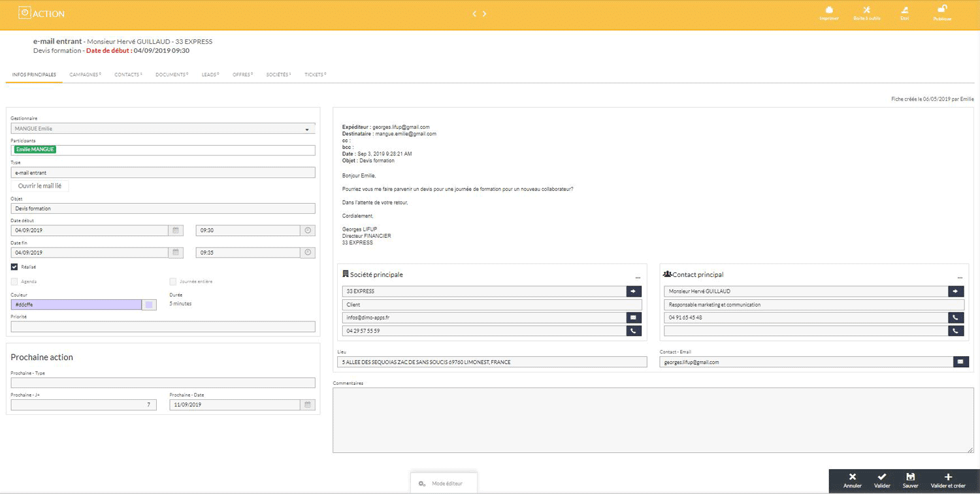The image size is (980, 494).
Task: Open clock picker for 09:35 end time
Action: 308,253
